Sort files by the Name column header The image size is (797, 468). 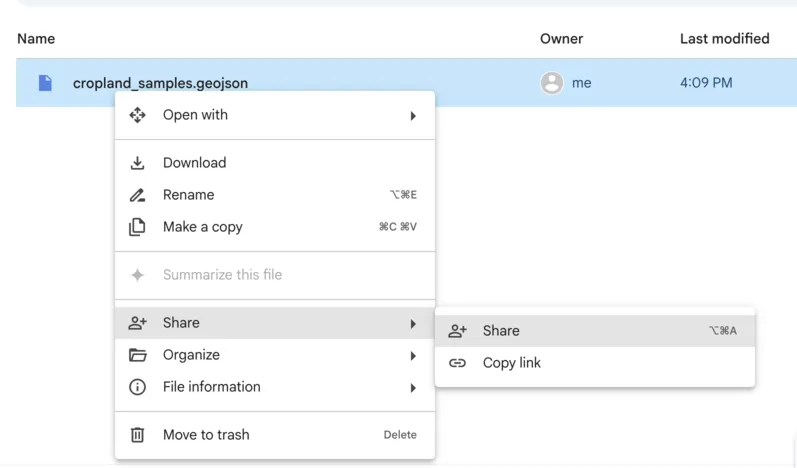36,39
